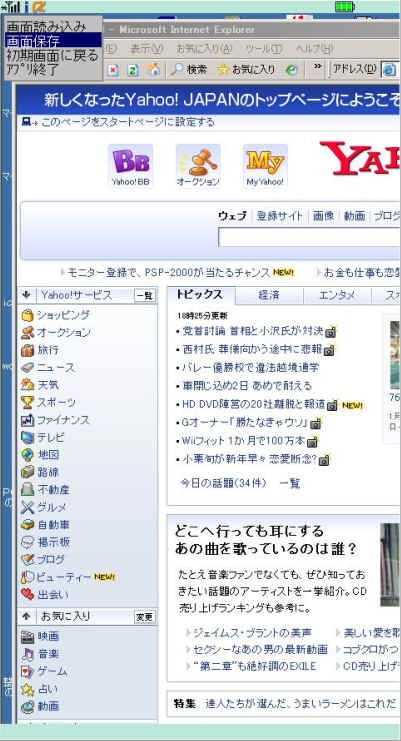
Task: Click the スポーツ trophy icon
Action: tap(28, 402)
